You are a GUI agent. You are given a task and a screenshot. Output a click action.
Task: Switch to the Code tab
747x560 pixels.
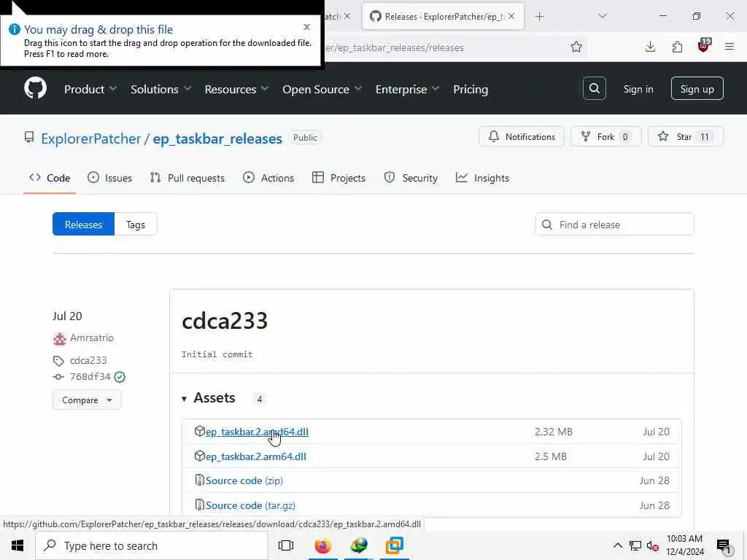click(x=50, y=178)
